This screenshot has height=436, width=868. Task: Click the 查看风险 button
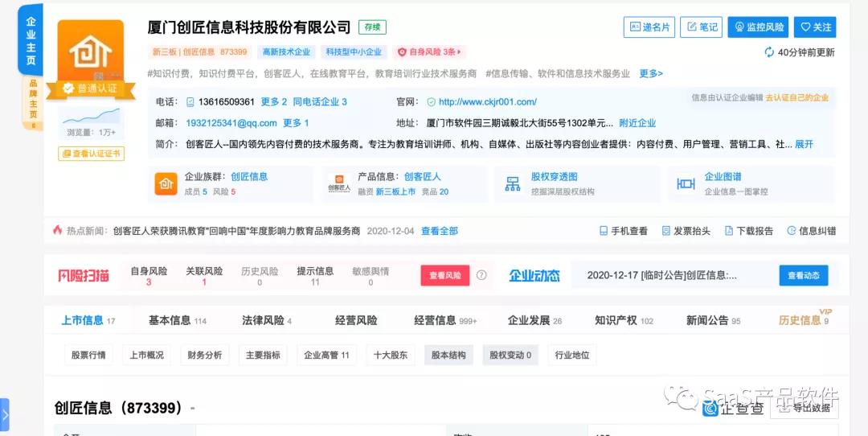pos(444,275)
